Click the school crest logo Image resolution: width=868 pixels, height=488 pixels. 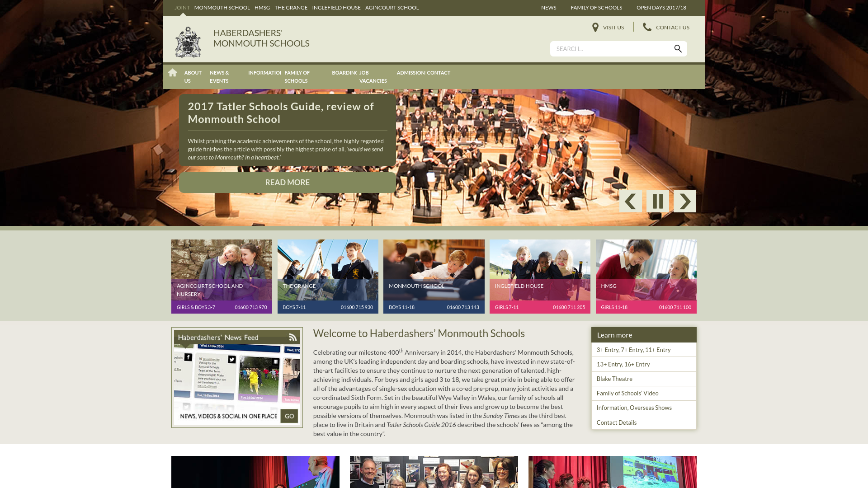coord(188,42)
